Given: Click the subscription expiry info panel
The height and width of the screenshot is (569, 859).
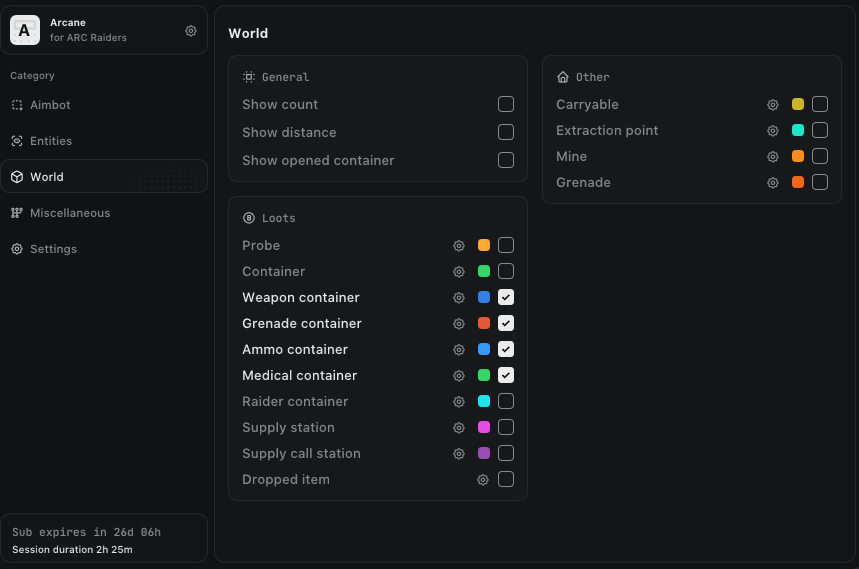Looking at the screenshot, I should (x=104, y=540).
